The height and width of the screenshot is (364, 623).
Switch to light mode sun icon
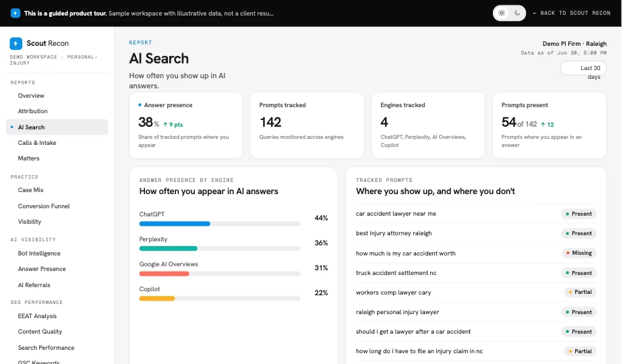502,13
